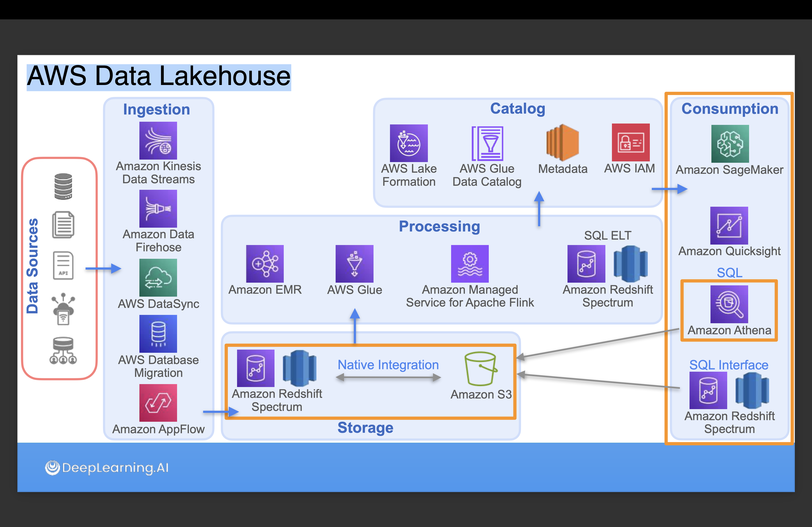Click the AWS Database Migration icon
This screenshot has height=527, width=812.
coord(158,333)
